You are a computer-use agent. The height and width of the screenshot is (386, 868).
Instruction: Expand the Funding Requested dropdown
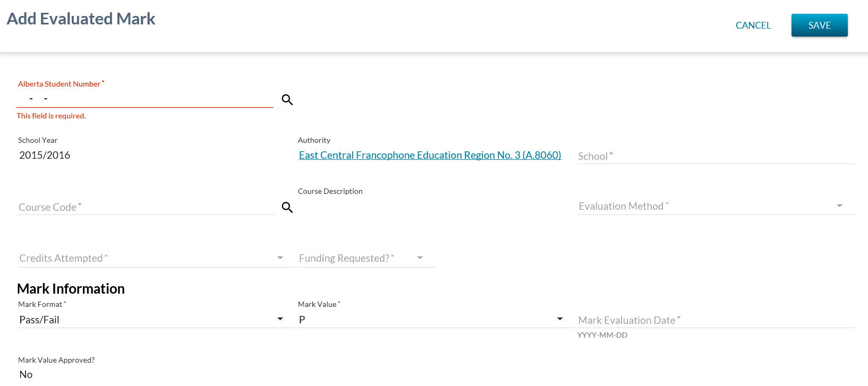click(x=420, y=258)
